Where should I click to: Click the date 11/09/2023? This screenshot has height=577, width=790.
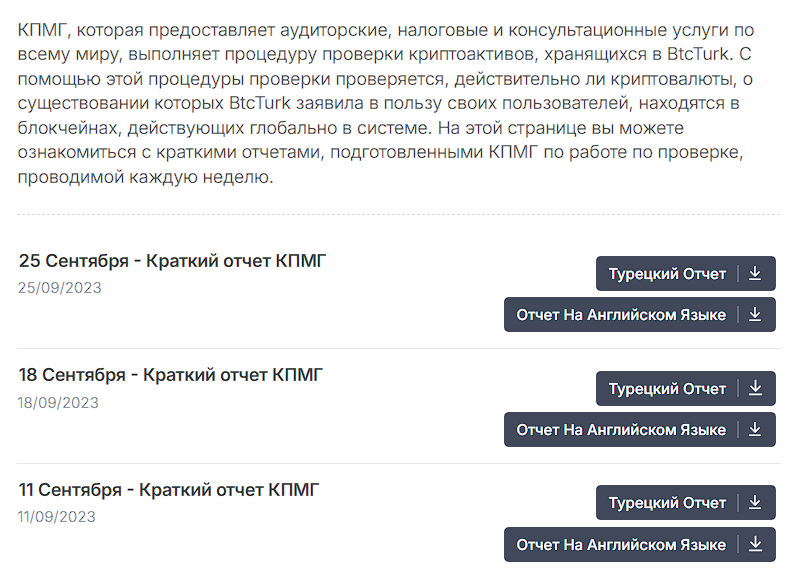(57, 517)
